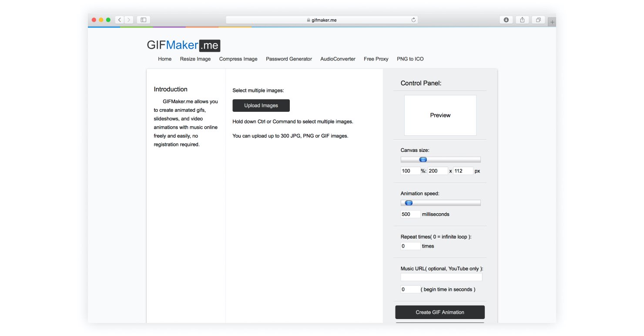Viewport: 644px width, 336px height.
Task: Click the 'Repeat times' label
Action: (436, 237)
